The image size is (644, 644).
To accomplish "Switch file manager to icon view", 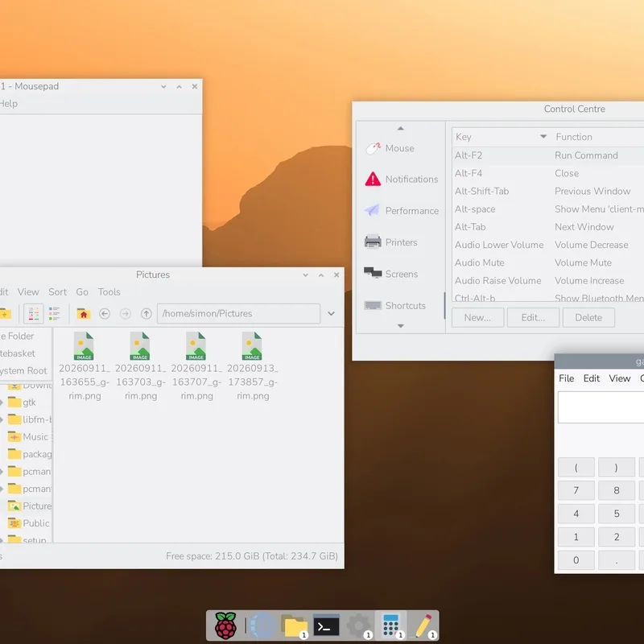I will click(34, 314).
